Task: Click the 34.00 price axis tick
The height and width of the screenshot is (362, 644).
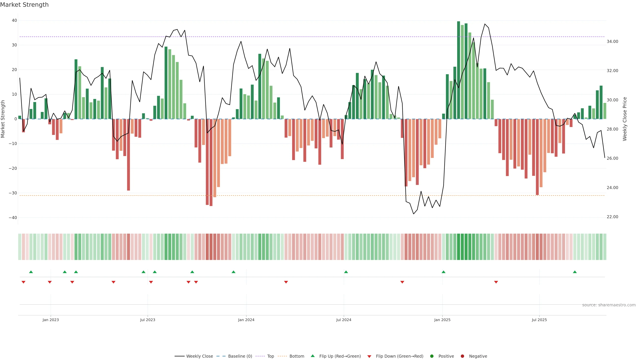Action: 612,41
